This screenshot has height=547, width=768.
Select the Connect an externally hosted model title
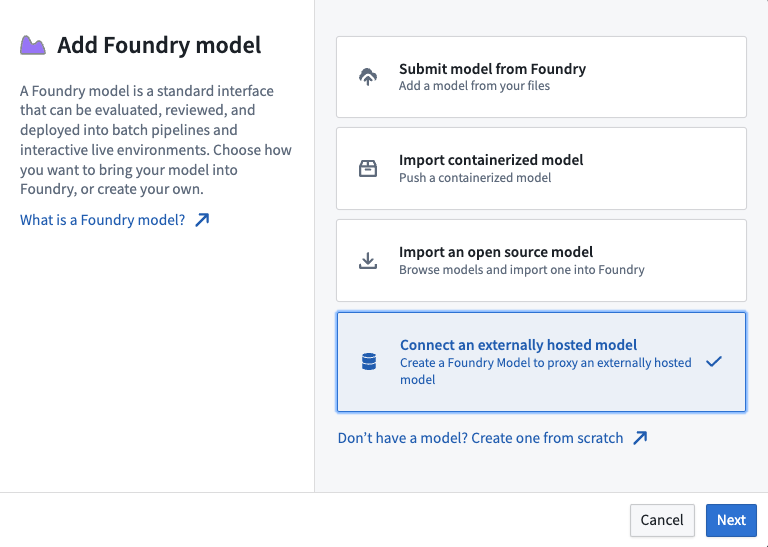coord(518,345)
